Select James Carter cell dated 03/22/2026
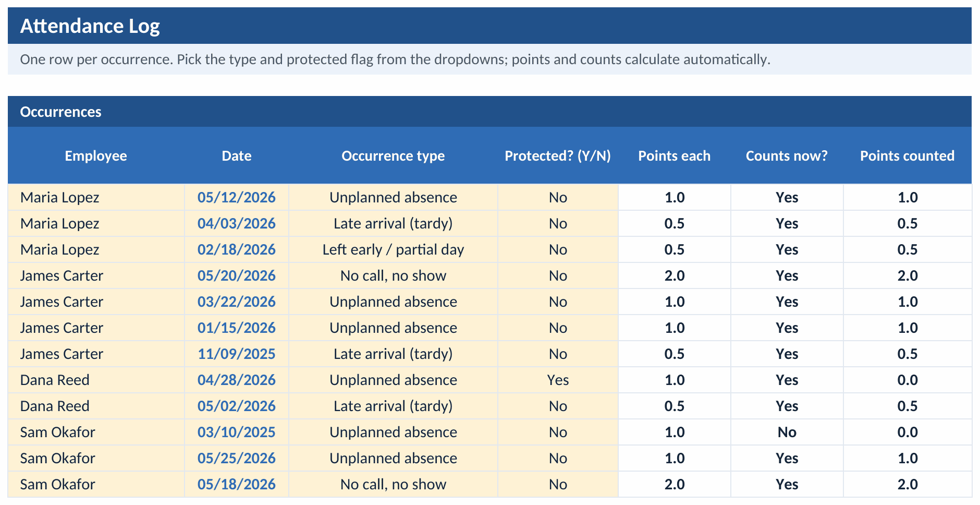 (96, 302)
